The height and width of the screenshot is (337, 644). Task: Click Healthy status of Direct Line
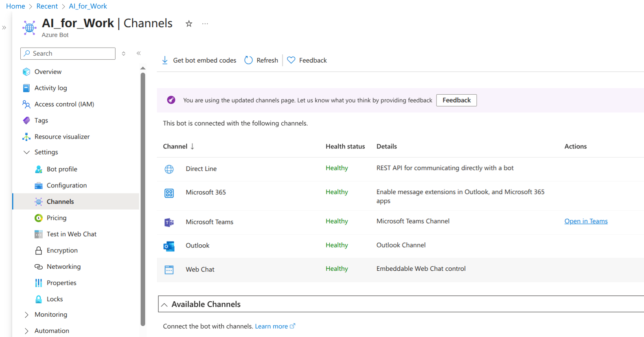tap(337, 168)
